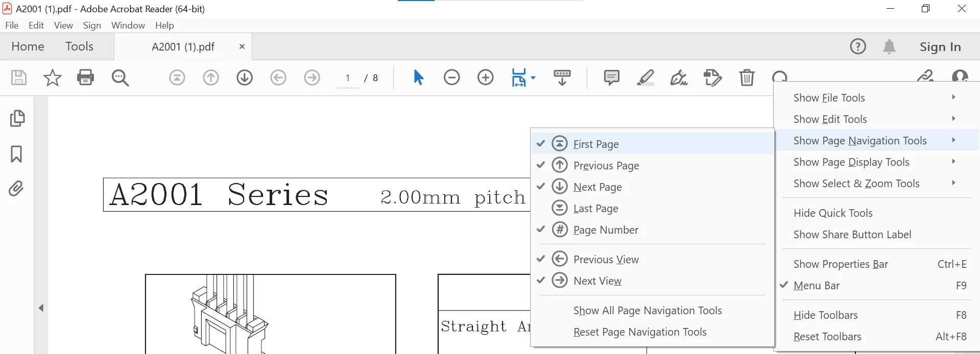
Task: Select the blue arrow Selection tool
Action: tap(418, 78)
